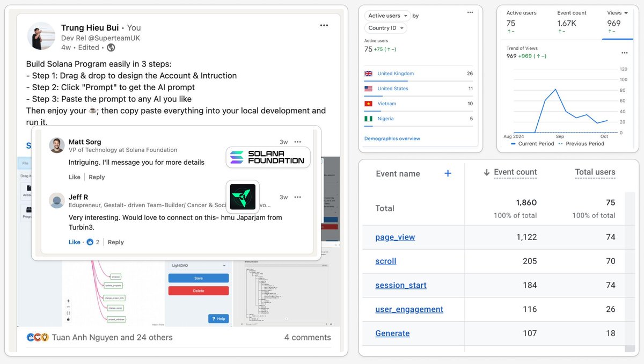The image size is (644, 364).
Task: Open the Generate event link
Action: pos(392,333)
